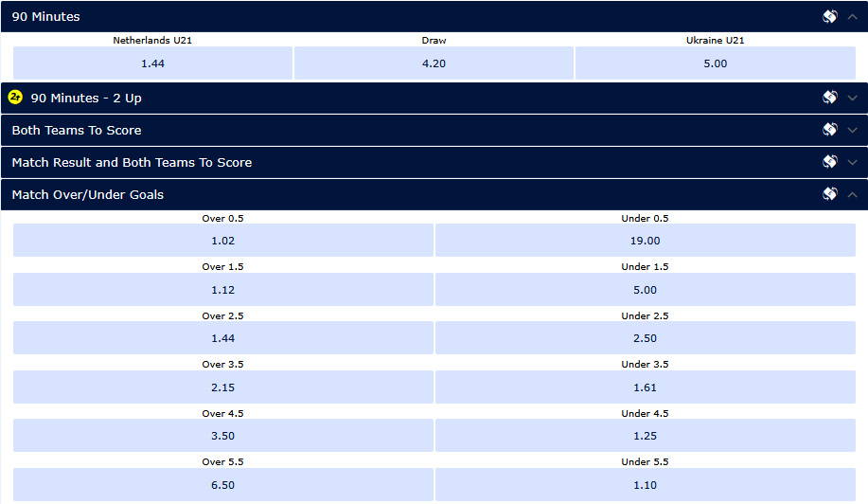Collapse the Match Over/Under Goals market
The image size is (868, 504).
(853, 194)
